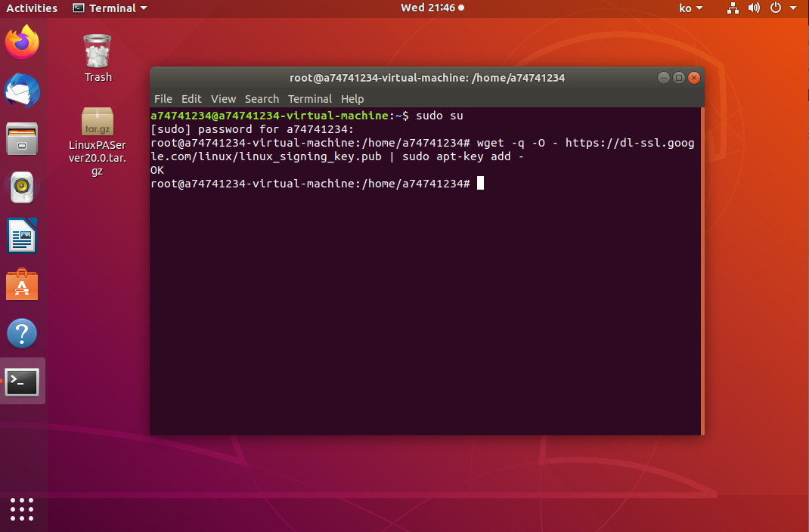Launch Thunderbird Mail from the dock
Screen dimensions: 809x532
click(22, 91)
